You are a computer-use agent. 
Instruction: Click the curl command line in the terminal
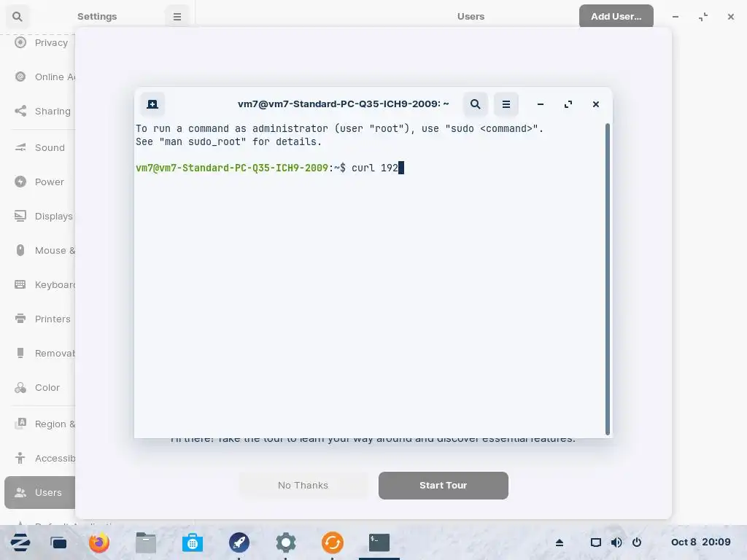click(270, 168)
